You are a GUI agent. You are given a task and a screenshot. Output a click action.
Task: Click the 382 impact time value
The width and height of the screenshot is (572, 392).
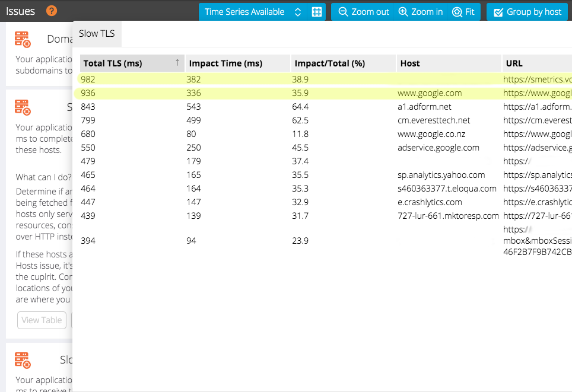pyautogui.click(x=193, y=79)
